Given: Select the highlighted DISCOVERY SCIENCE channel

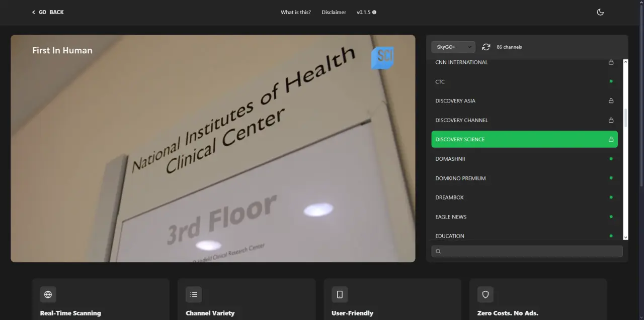Looking at the screenshot, I should pos(524,139).
